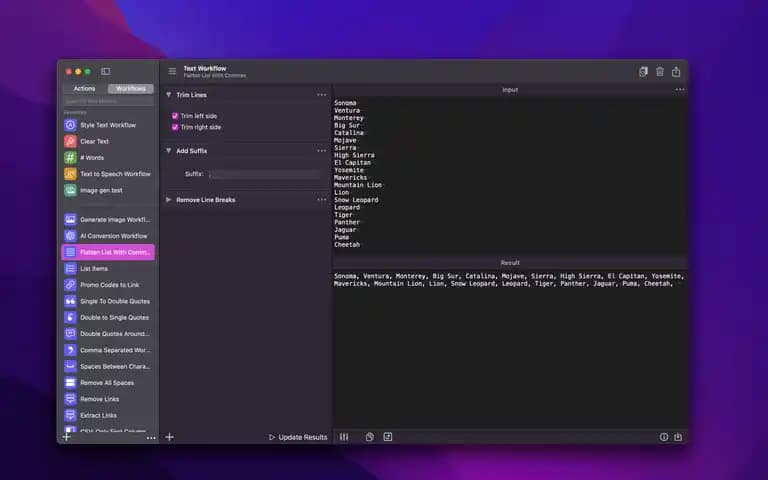Switch to the Workflows tab
The width and height of the screenshot is (768, 480).
point(131,89)
